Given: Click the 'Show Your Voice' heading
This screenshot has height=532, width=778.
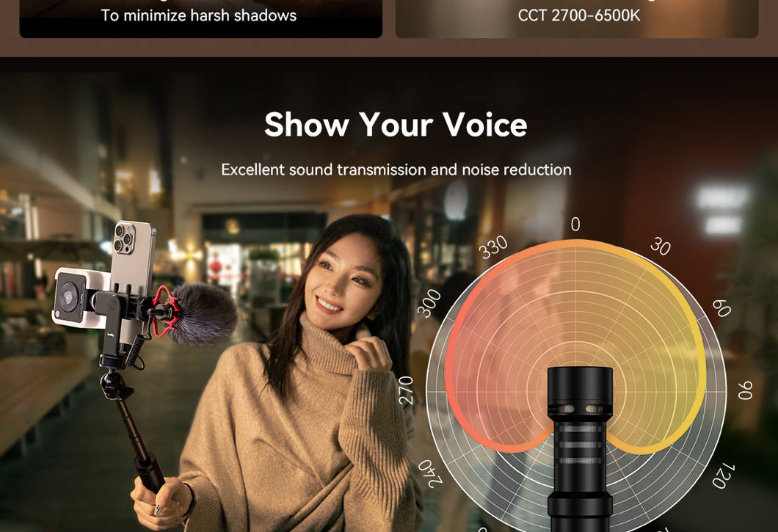Looking at the screenshot, I should (x=396, y=124).
